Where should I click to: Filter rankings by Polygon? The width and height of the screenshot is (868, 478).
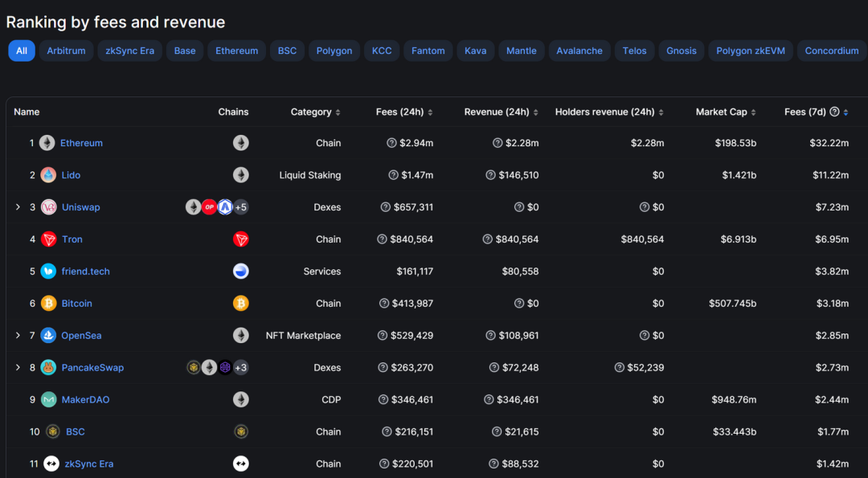pyautogui.click(x=334, y=51)
